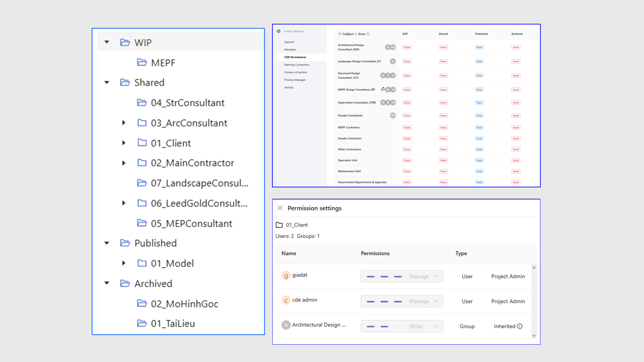Click Landscape Design Consultant's S avatar
The height and width of the screenshot is (362, 644).
coord(393,61)
